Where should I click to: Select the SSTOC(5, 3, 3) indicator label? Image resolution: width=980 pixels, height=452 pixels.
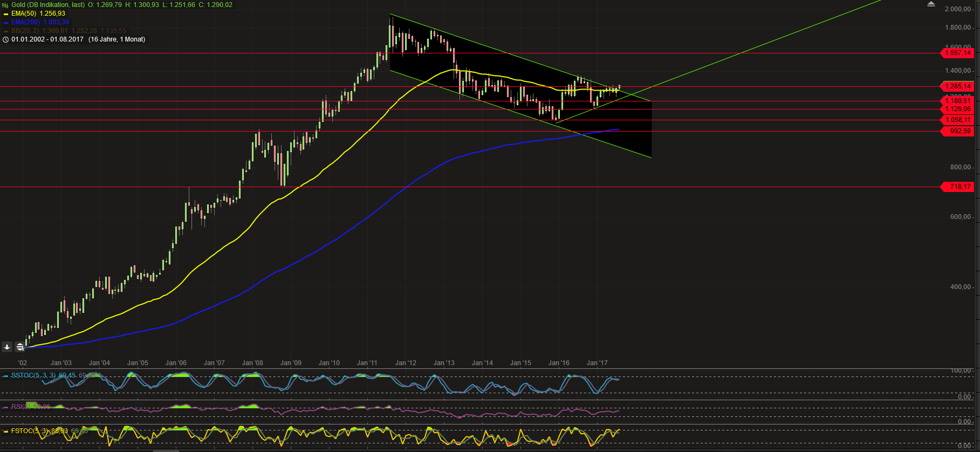tap(33, 375)
